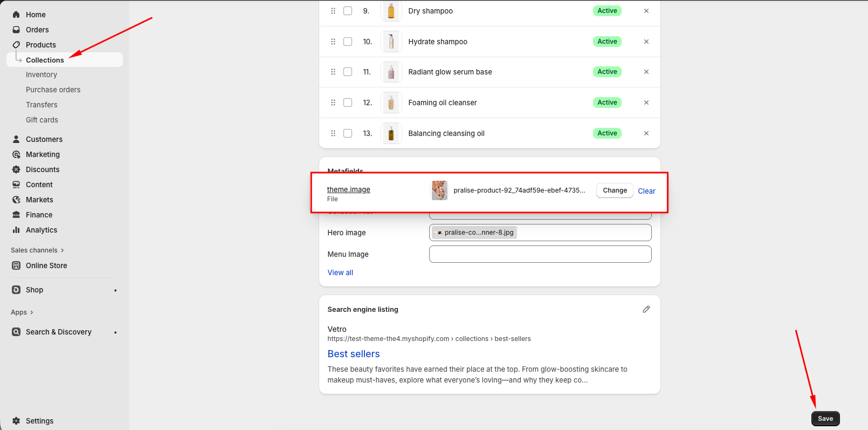Click the theme.image file thumbnail
The image size is (868, 430).
(x=439, y=190)
